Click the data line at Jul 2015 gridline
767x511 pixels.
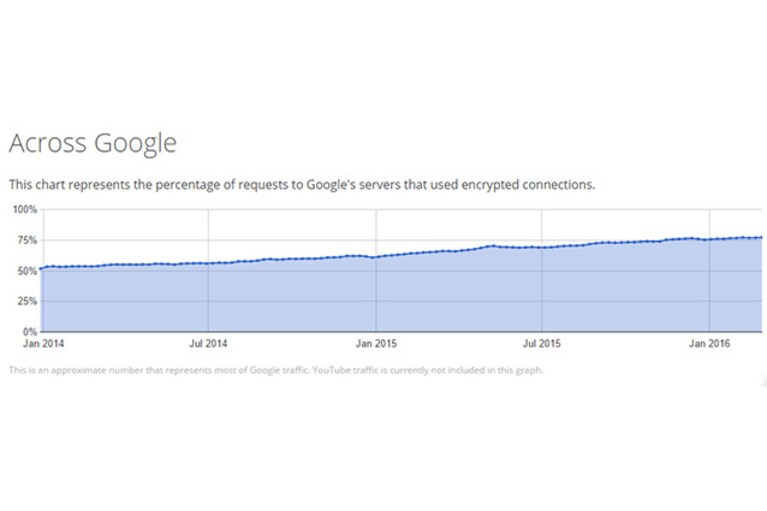(541, 247)
